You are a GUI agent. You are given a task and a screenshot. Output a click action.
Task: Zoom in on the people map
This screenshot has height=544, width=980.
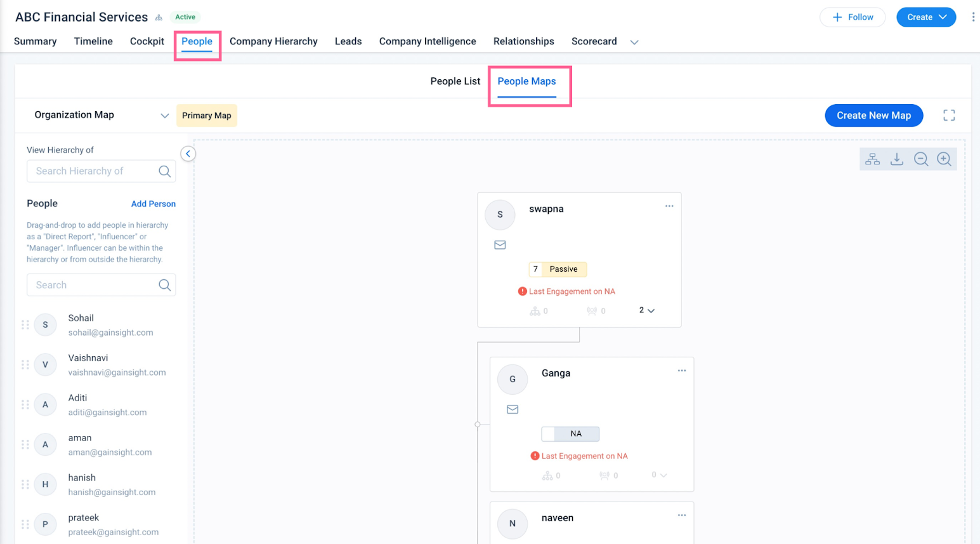[x=944, y=159]
